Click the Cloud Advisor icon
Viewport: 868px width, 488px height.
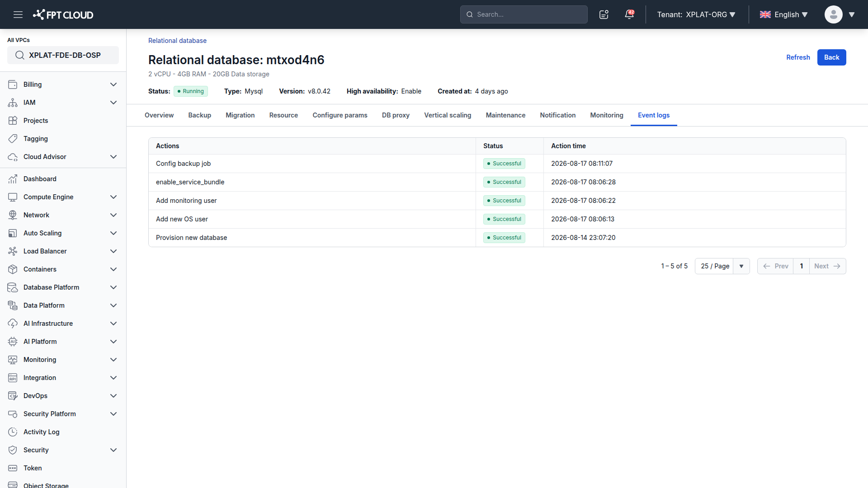coord(13,157)
